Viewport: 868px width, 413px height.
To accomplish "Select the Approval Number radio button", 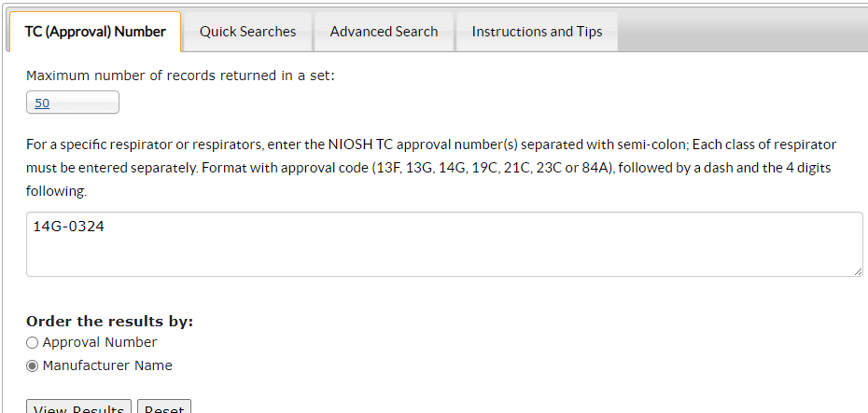I will coord(33,343).
